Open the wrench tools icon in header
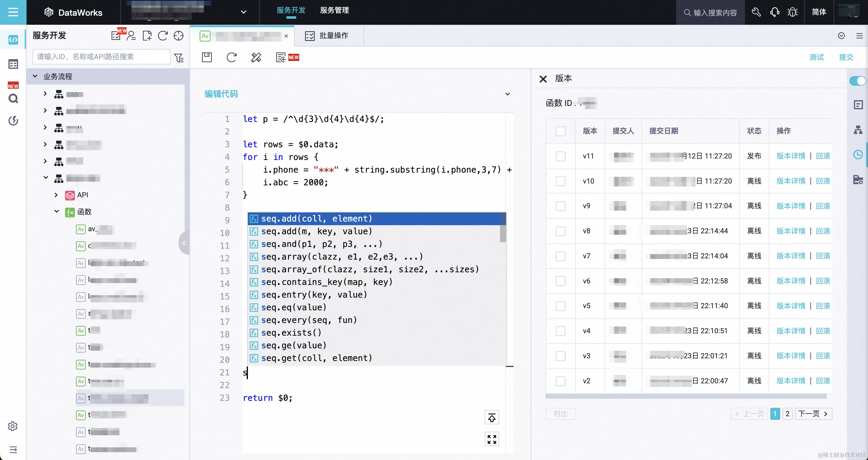 coord(756,12)
